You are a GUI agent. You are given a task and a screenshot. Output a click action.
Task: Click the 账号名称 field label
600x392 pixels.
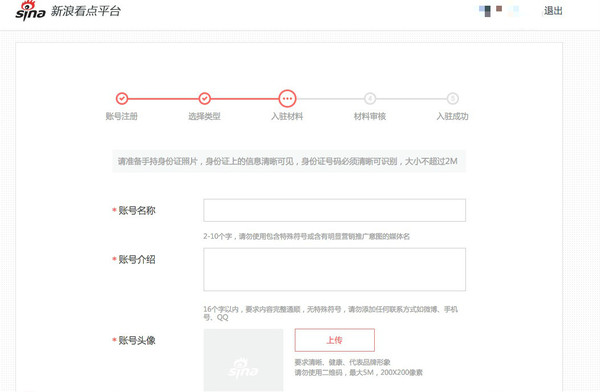[x=137, y=211]
